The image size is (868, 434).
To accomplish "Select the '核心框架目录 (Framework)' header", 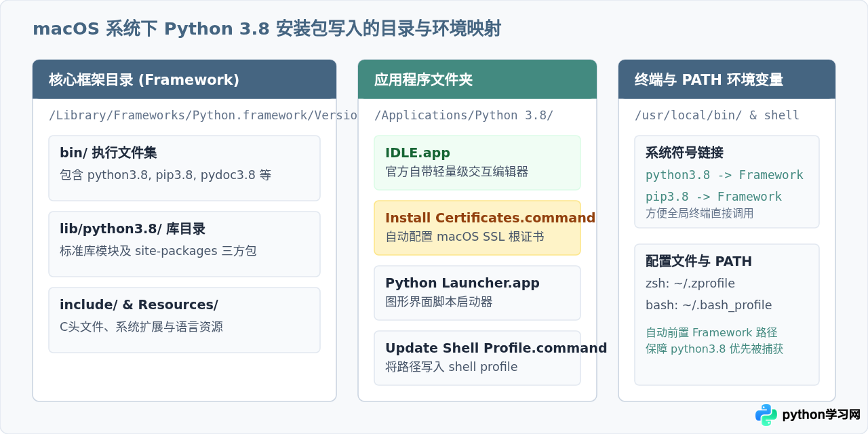I will [x=184, y=79].
